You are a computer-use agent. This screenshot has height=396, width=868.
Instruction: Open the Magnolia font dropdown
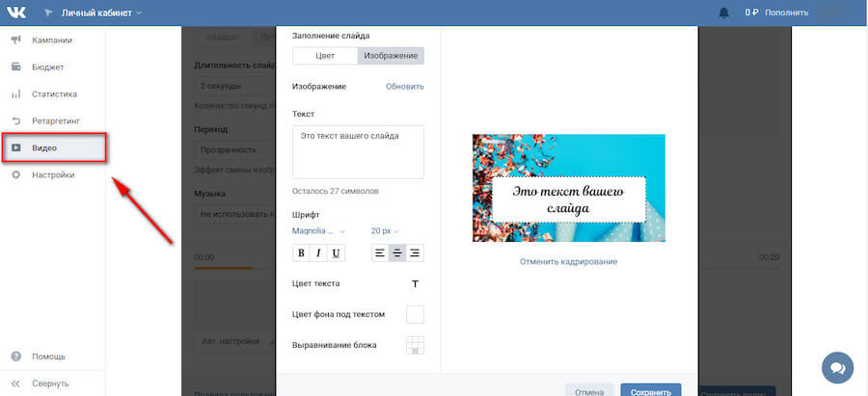318,230
